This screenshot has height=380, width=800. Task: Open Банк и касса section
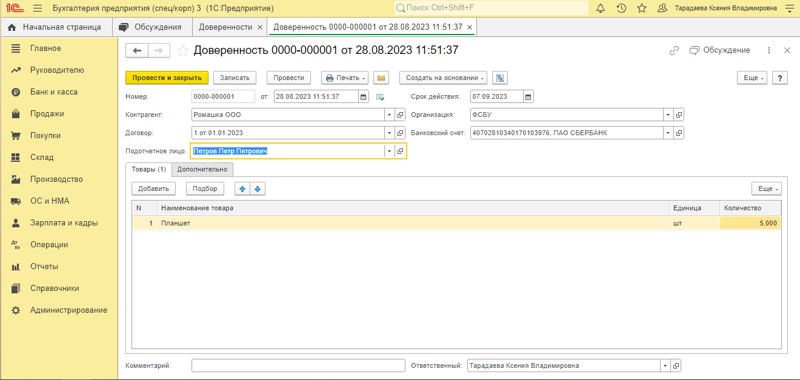click(x=54, y=92)
